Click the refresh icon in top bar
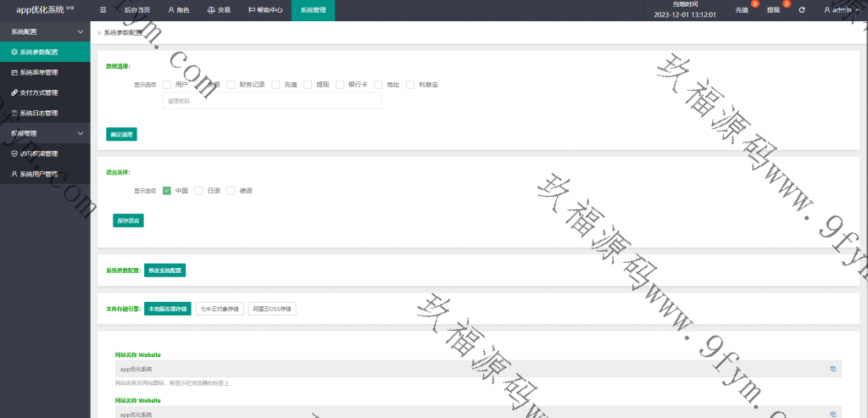Viewport: 868px width, 418px height. [802, 10]
